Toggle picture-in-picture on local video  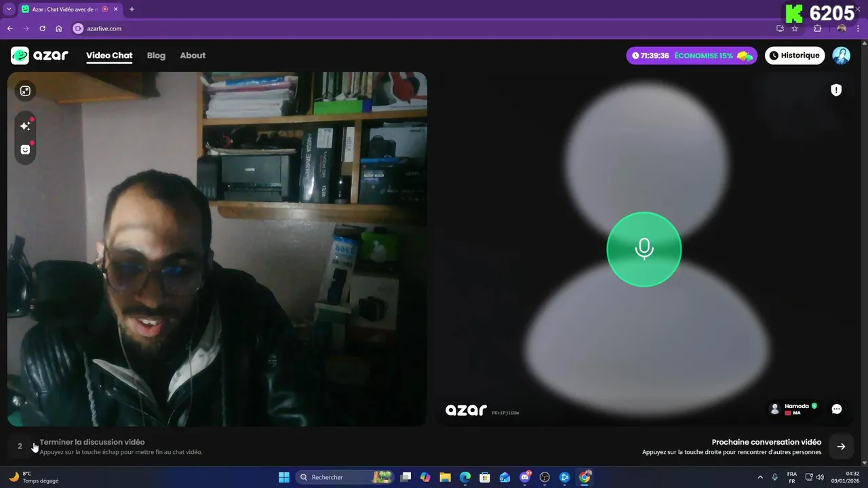coord(25,91)
